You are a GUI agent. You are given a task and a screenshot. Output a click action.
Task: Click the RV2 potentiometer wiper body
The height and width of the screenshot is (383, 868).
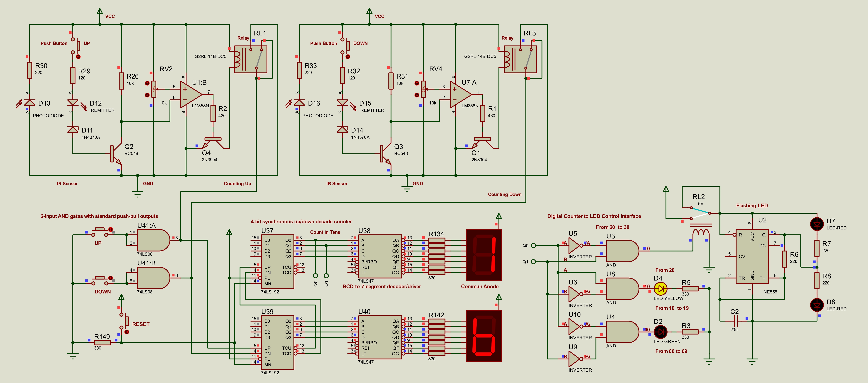[154, 89]
